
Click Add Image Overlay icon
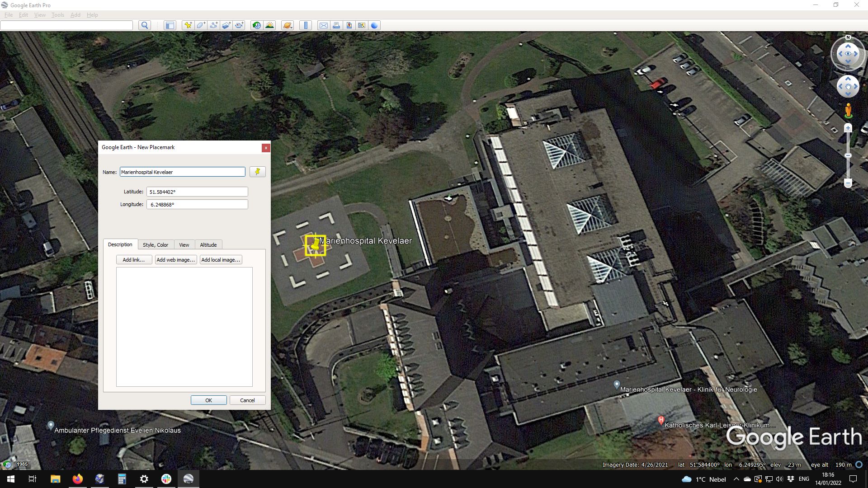[226, 25]
